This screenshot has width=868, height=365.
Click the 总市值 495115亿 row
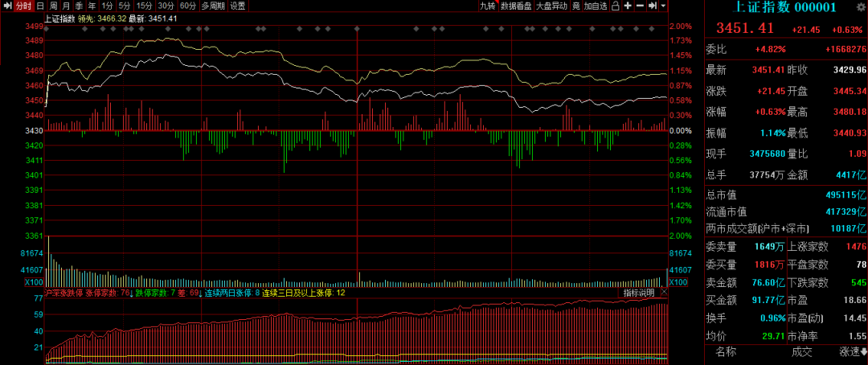point(787,195)
